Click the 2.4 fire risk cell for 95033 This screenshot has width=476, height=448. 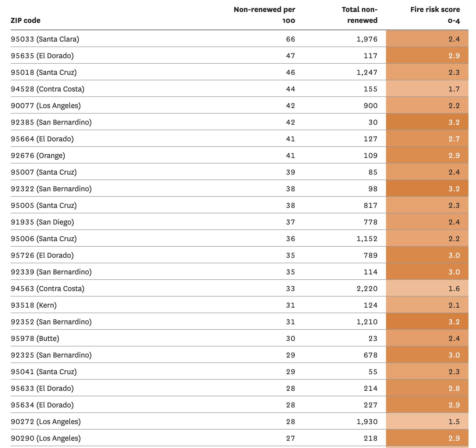(x=427, y=39)
